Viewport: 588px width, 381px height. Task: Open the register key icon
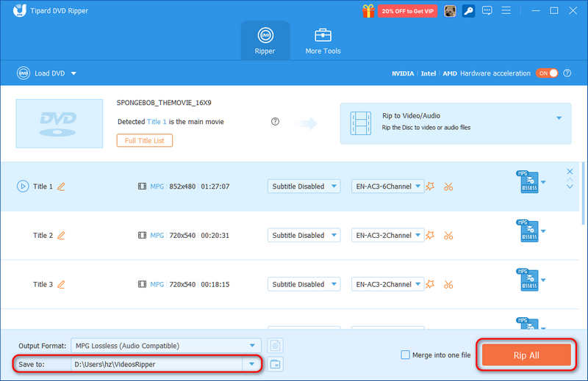tap(468, 11)
